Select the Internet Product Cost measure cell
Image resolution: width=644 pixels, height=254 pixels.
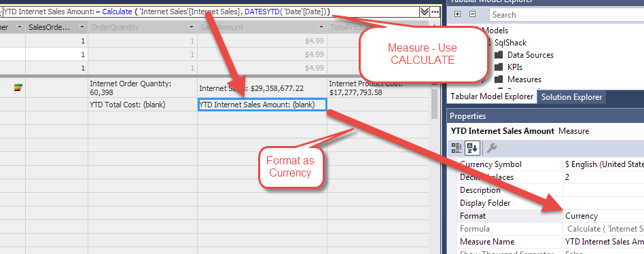pos(378,88)
